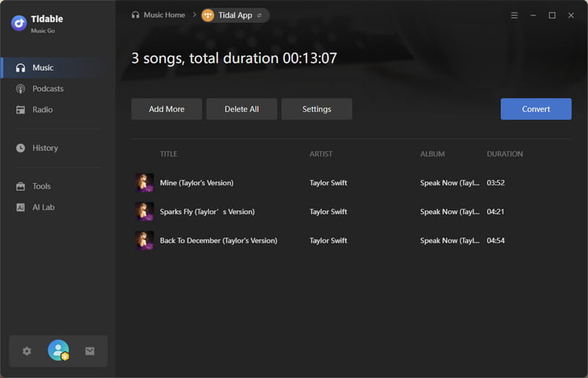
Task: Click Taylor Swift artist in Mine row
Action: click(x=328, y=183)
